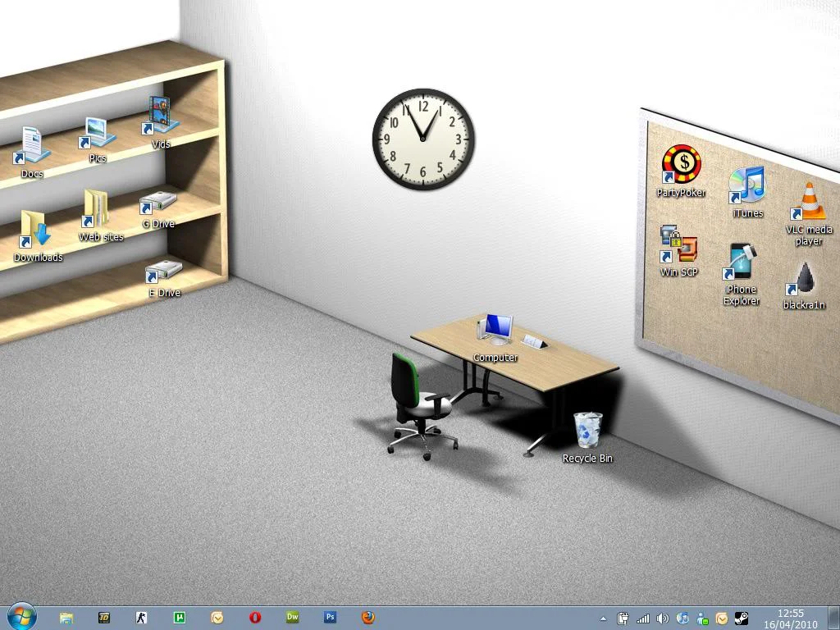Screen dimensions: 840x630
Task: Open Windows Explorer from the taskbar
Action: point(66,618)
